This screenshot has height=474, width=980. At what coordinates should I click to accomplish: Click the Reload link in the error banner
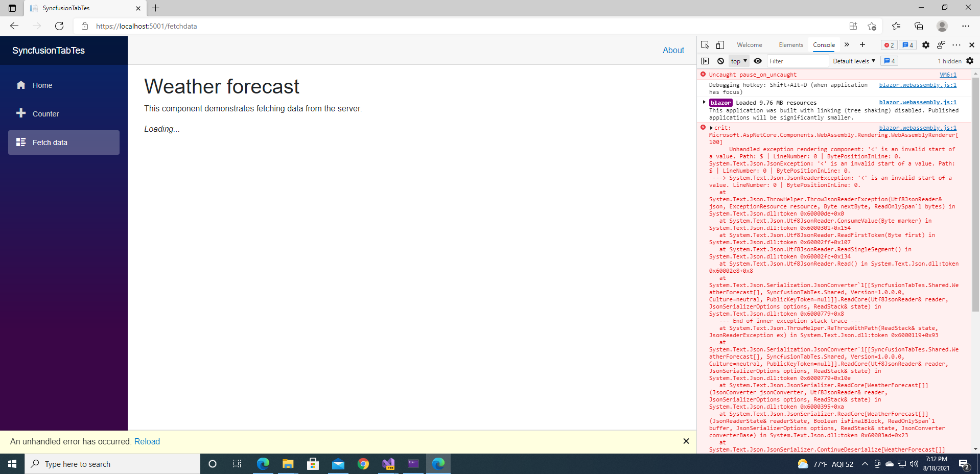tap(147, 441)
